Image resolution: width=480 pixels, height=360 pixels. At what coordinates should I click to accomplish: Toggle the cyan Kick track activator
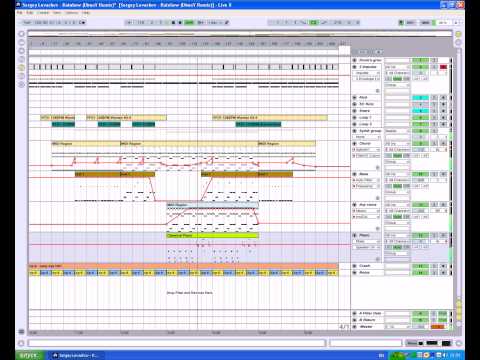(420, 98)
